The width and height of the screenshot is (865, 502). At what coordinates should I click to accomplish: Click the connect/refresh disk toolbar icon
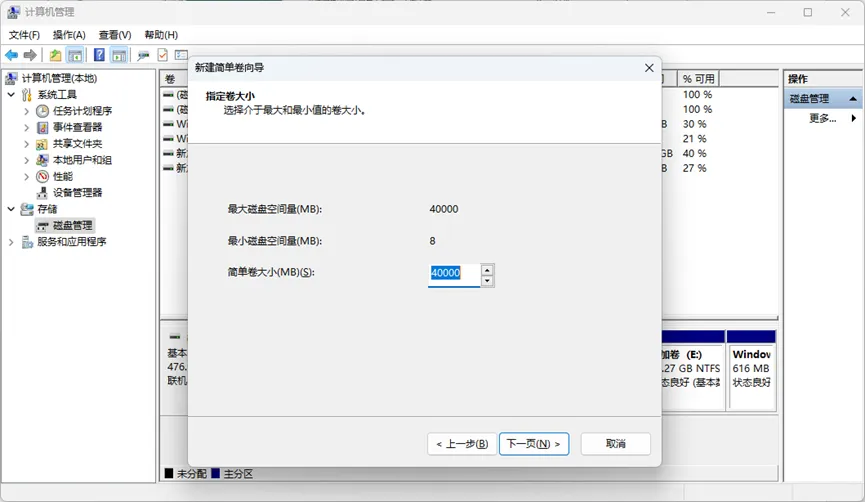click(x=143, y=55)
